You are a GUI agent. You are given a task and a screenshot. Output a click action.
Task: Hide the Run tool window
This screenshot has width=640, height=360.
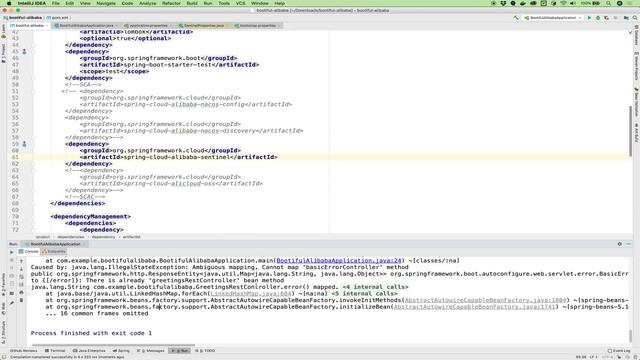(629, 244)
